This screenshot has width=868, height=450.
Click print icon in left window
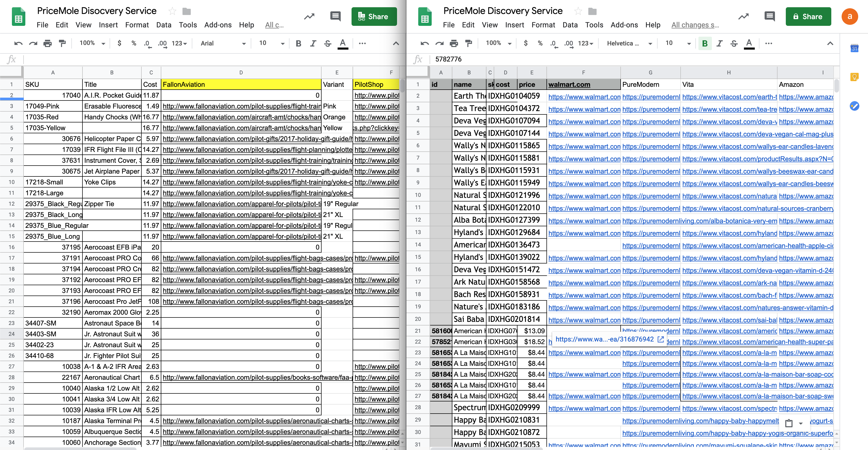(48, 43)
